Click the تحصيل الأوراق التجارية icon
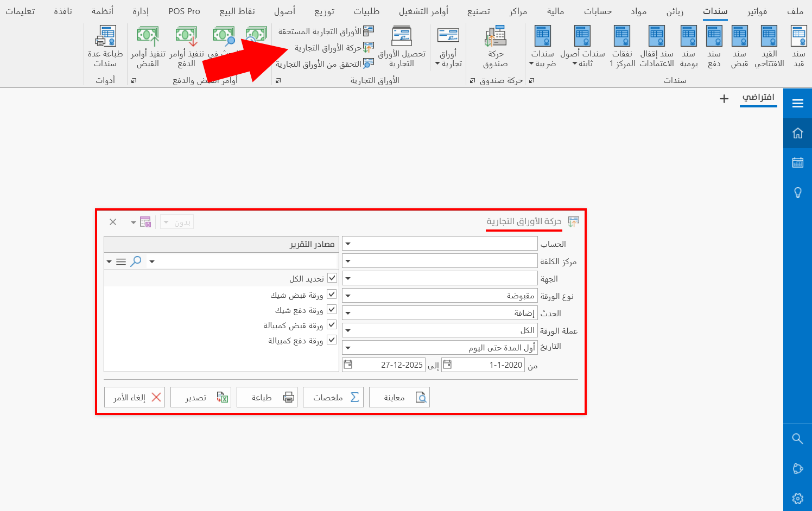812x511 pixels. point(402,46)
